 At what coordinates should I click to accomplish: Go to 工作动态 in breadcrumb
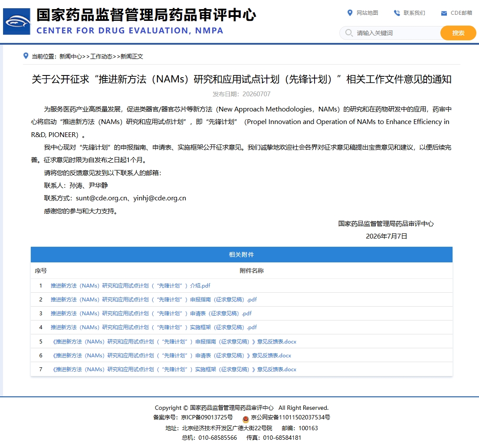click(101, 56)
